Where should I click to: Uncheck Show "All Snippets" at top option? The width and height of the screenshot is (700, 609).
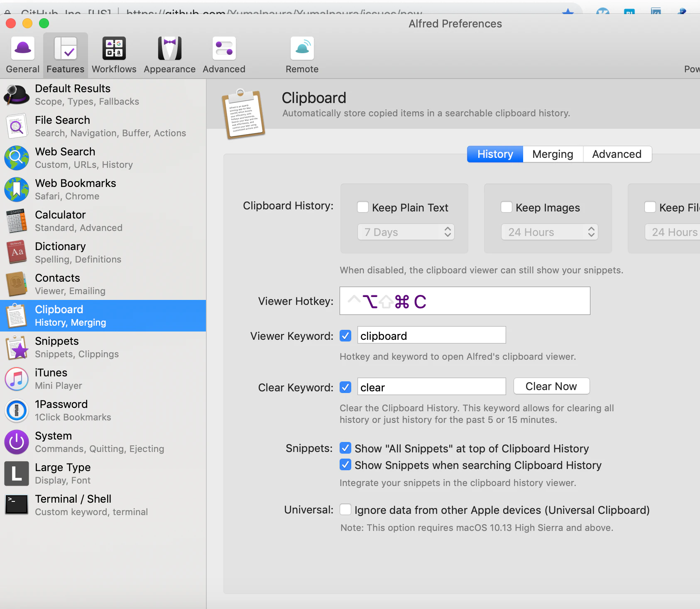pos(345,448)
